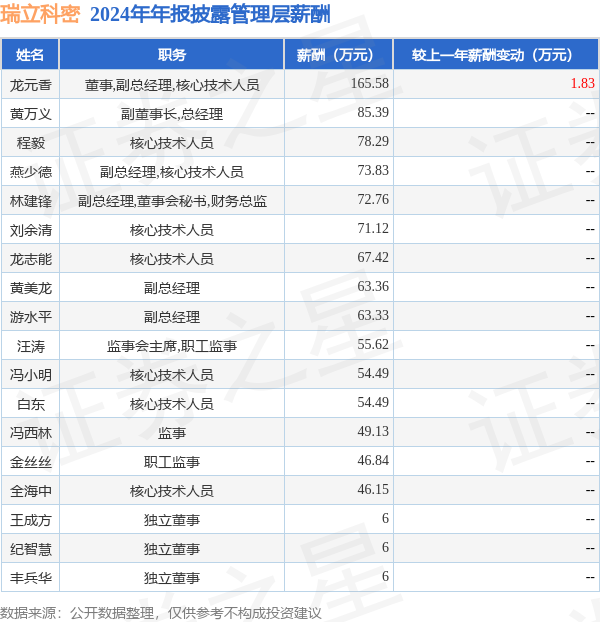Click salary value 71.12
The height and width of the screenshot is (622, 600).
click(x=373, y=228)
